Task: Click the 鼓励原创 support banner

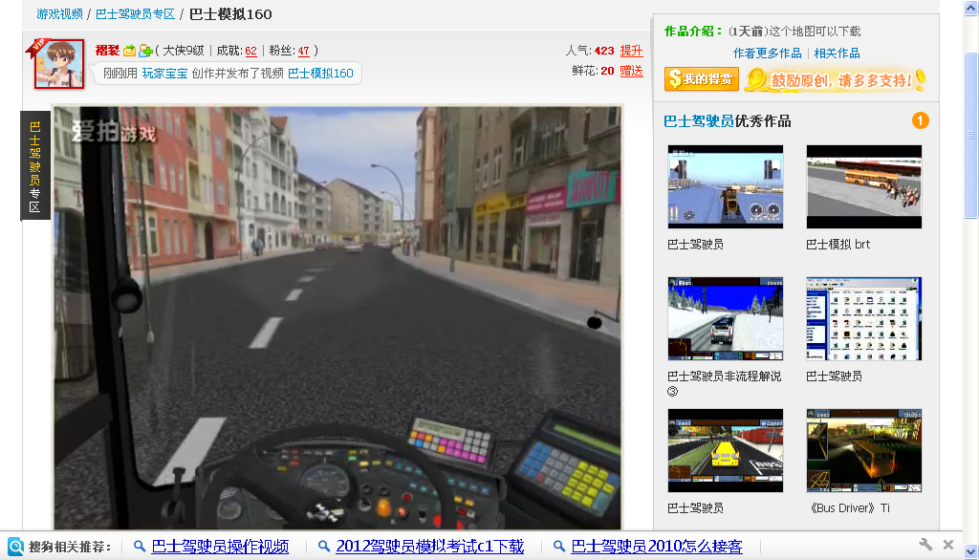Action: [836, 80]
